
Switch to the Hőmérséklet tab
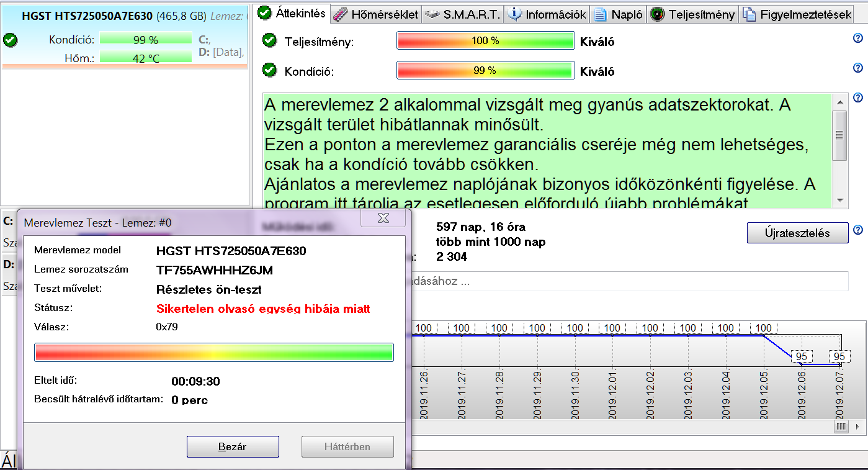coord(375,14)
